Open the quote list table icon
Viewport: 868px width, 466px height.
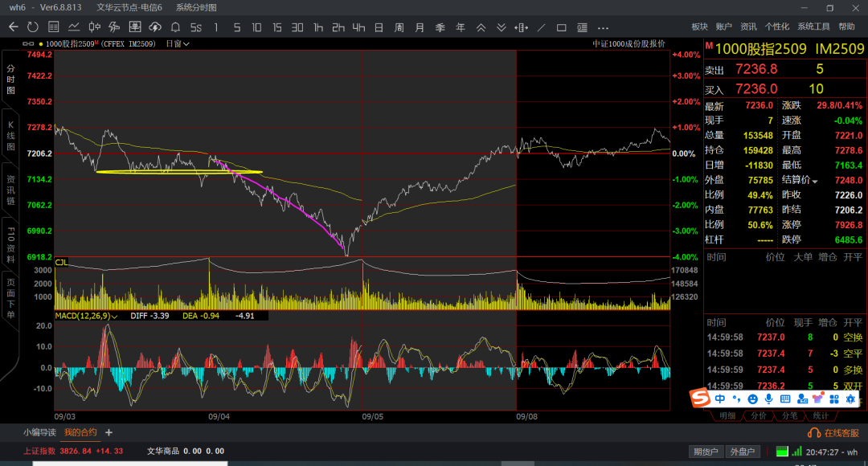click(54, 27)
